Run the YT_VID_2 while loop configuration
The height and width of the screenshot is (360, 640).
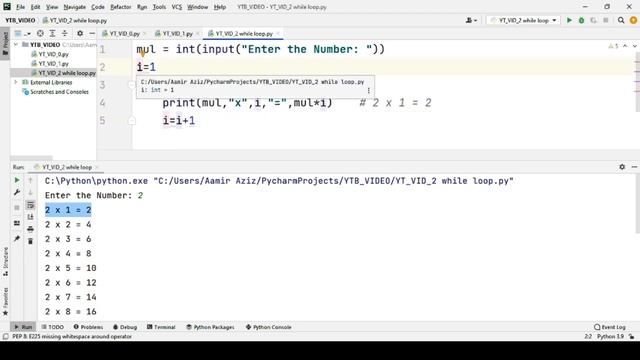(x=569, y=20)
